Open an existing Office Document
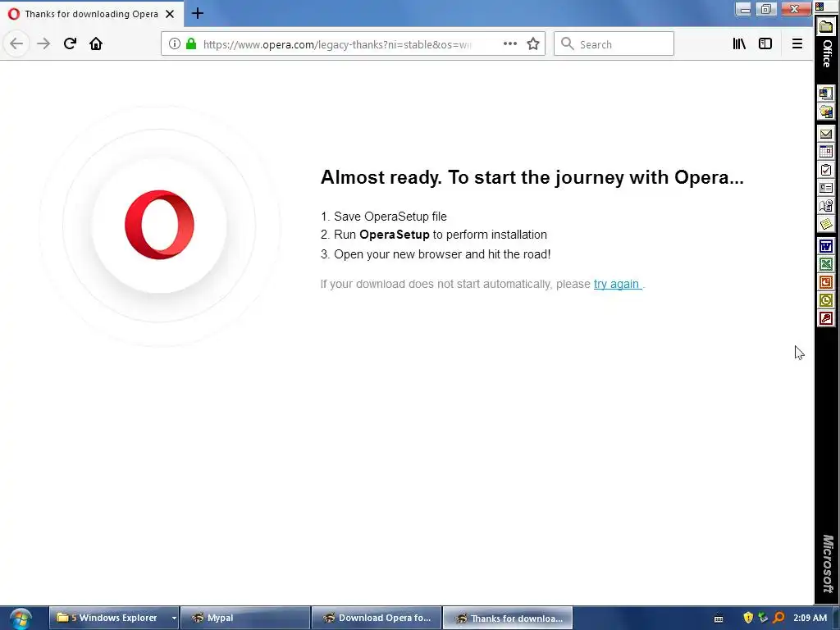Screen dimensions: 840x630 [826, 112]
